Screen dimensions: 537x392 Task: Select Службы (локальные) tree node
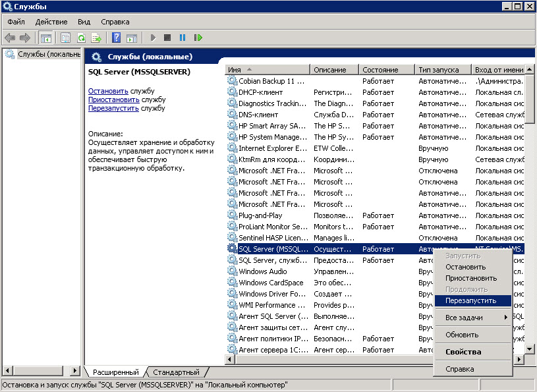click(49, 54)
